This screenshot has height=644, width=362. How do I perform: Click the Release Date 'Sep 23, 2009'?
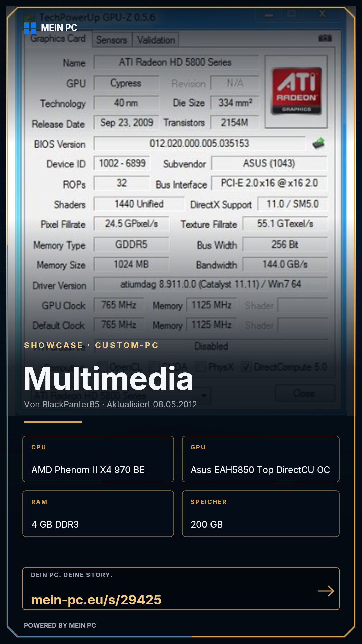coord(126,123)
